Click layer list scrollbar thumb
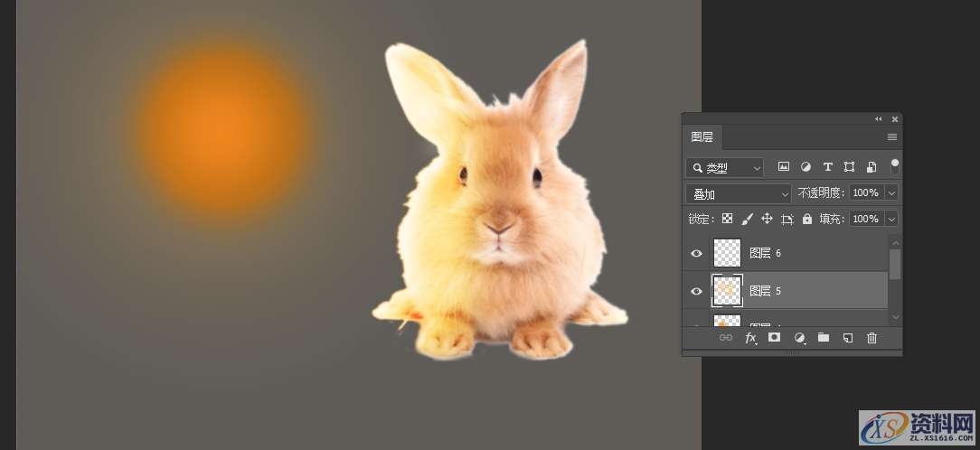Viewport: 980px width, 450px height. coord(895,264)
